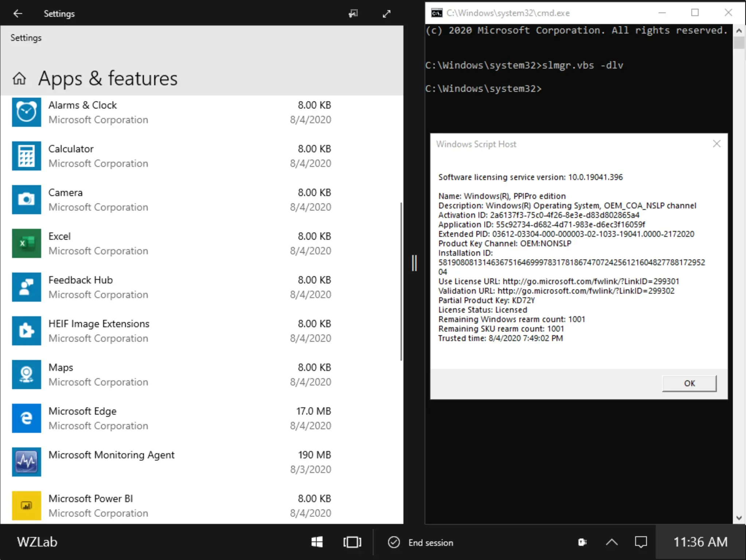Select the HEIF Image Extensions entry name
Viewport: 746px width, 560px height.
(x=99, y=324)
